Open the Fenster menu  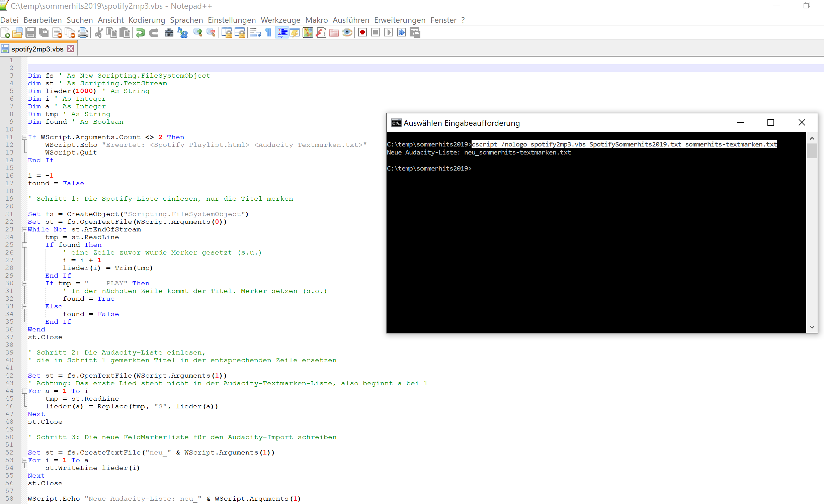click(443, 20)
